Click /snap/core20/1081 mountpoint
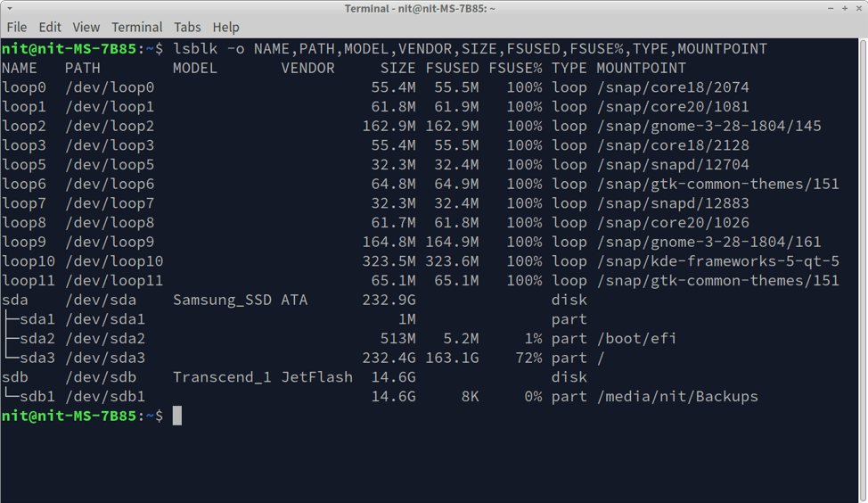The image size is (868, 503). 673,107
